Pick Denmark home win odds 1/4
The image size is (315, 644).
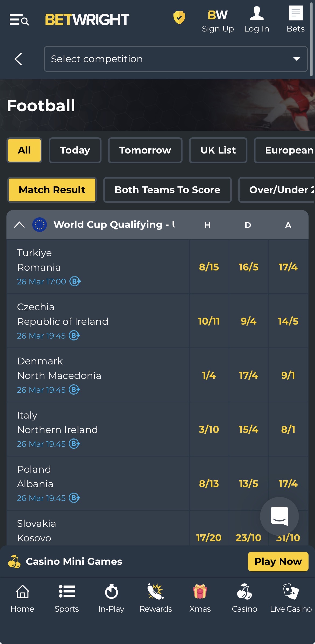coord(209,375)
